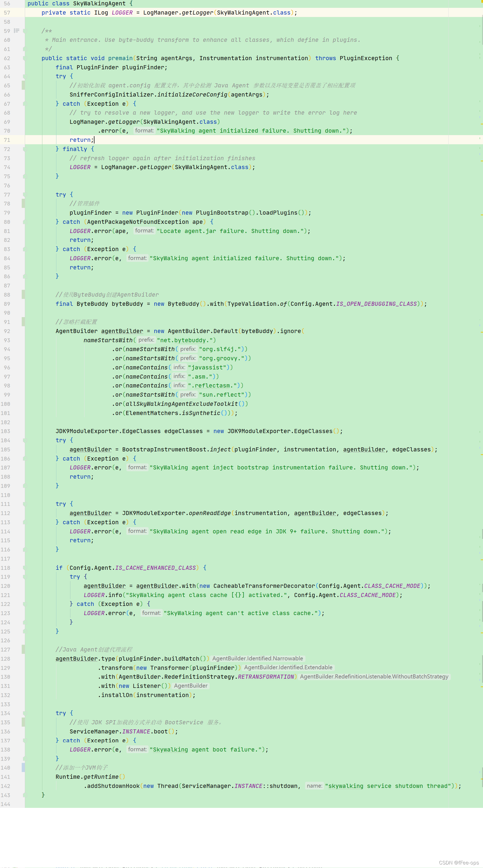This screenshot has width=483, height=868.
Task: Place caret after 'return;' on line 71
Action: coord(94,140)
